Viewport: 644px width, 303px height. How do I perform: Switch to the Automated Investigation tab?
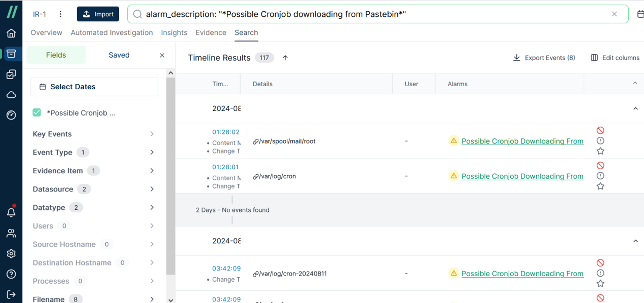click(x=111, y=33)
